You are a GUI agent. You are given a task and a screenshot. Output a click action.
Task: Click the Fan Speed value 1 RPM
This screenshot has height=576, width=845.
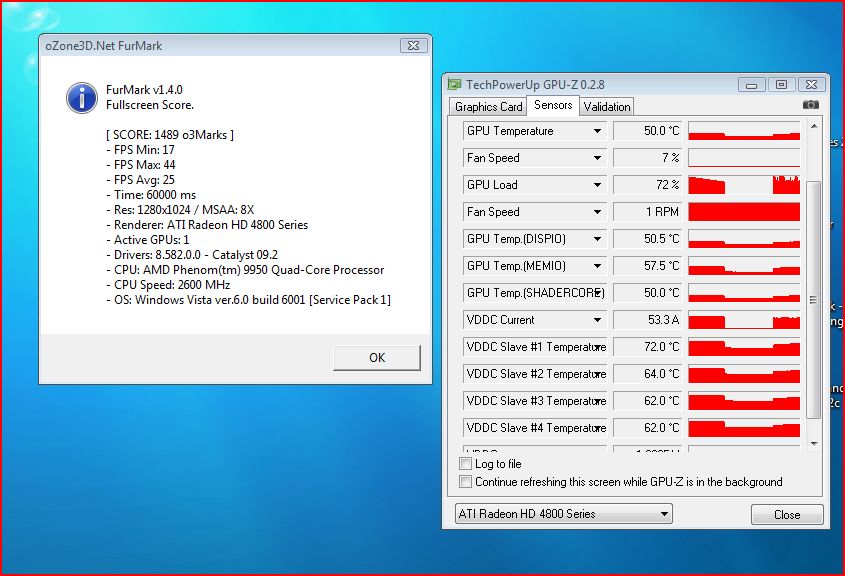648,212
